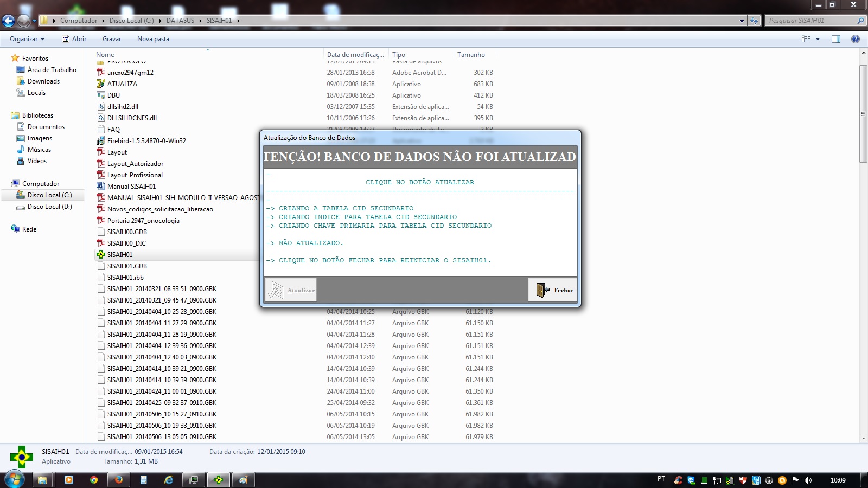Viewport: 868px width, 488px height.
Task: Open the recent locations dropdown arrow
Action: [34, 21]
